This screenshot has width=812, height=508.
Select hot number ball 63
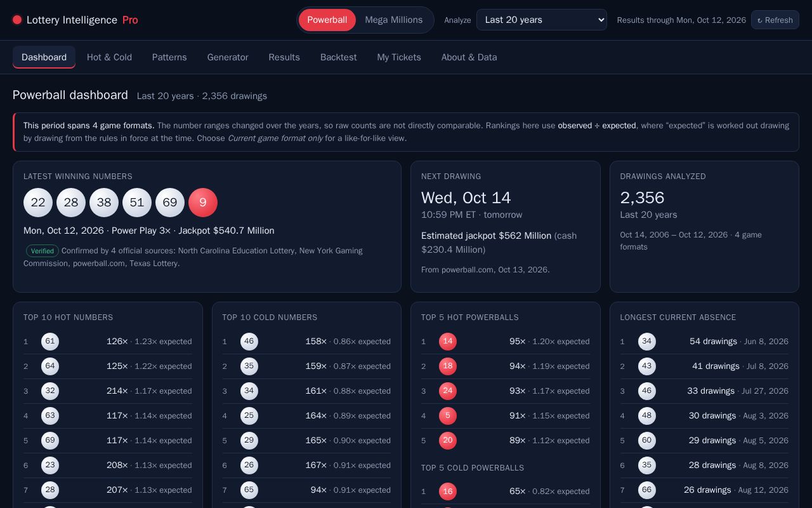(50, 416)
